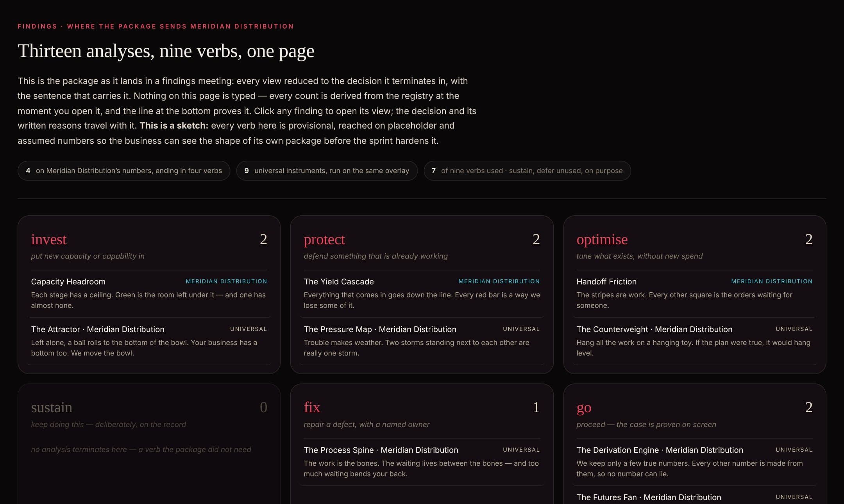Click the MERIDIAN DISTRIBUTION tag on The Yield Cascade
Viewport: 844px width, 504px height.
499,281
